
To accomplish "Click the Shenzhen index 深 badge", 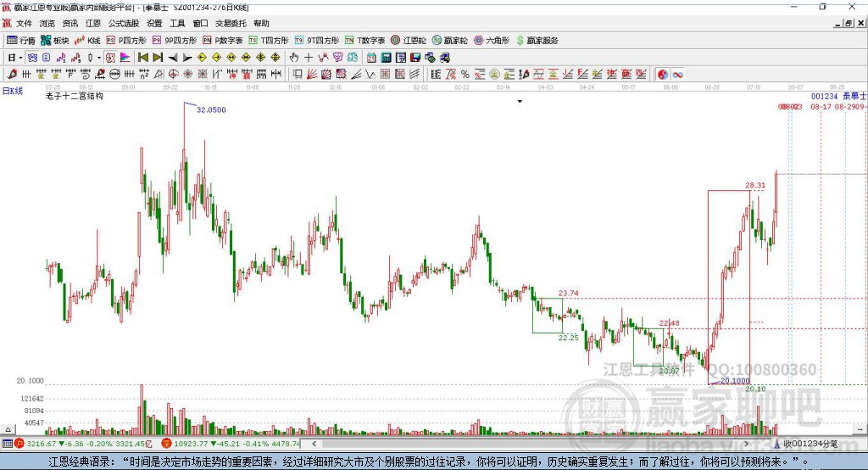I will point(167,444).
